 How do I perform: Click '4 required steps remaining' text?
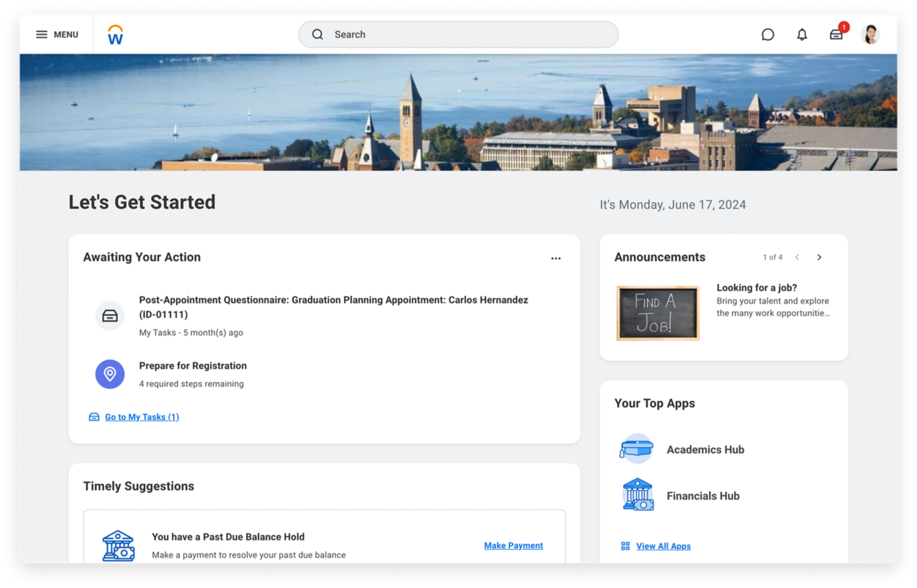coord(191,384)
